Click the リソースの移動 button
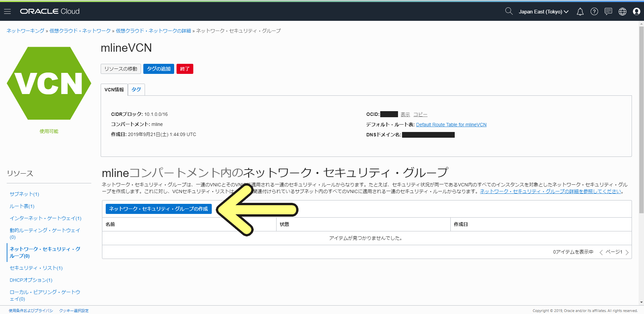644x314 pixels. pos(121,69)
